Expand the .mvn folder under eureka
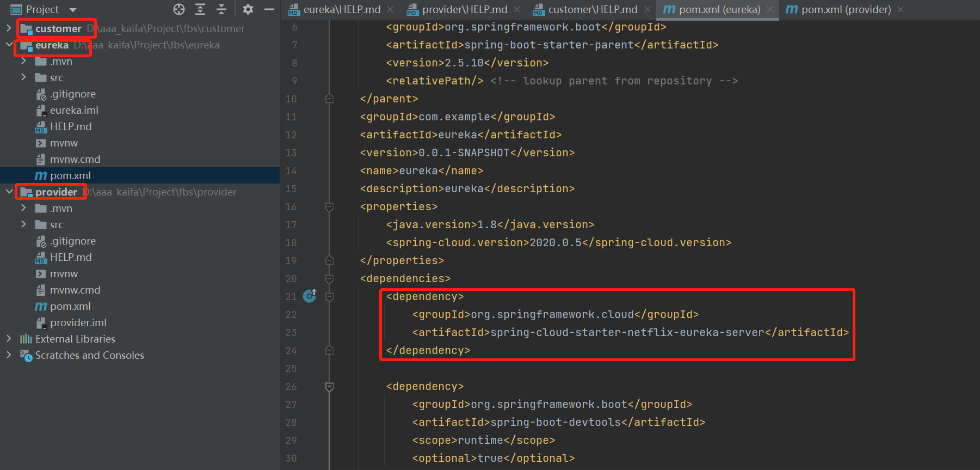The image size is (980, 470). 23,61
